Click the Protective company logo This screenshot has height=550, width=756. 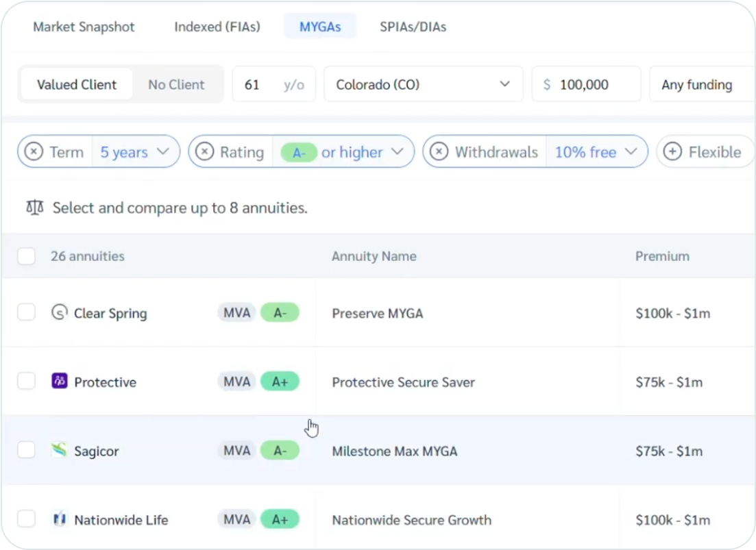[60, 382]
